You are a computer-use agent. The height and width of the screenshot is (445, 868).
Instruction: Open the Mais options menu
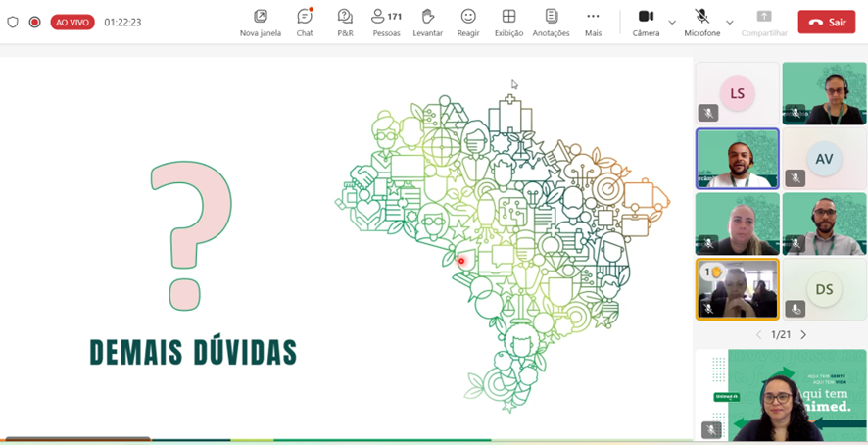click(x=593, y=22)
